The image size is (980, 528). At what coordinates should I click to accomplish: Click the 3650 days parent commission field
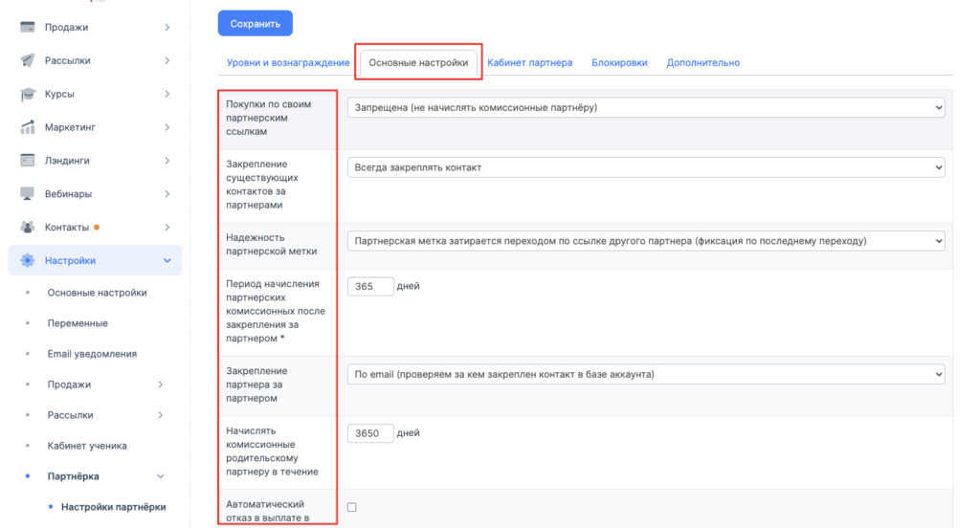(370, 433)
